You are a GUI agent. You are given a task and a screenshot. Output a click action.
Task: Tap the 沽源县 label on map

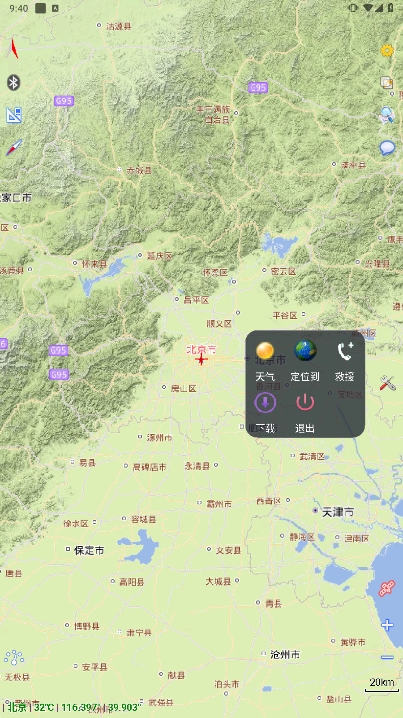pos(119,27)
